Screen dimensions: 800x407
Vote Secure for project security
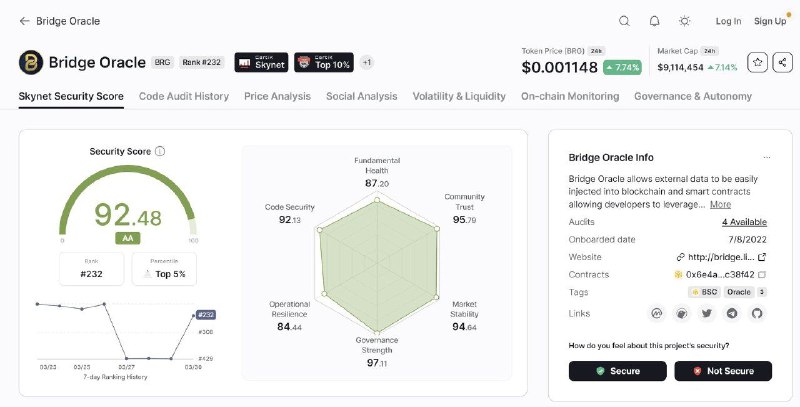point(617,371)
